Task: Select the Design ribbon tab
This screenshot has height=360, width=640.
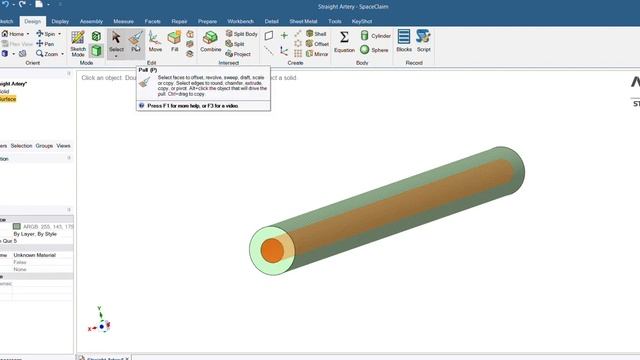Action: [33, 21]
